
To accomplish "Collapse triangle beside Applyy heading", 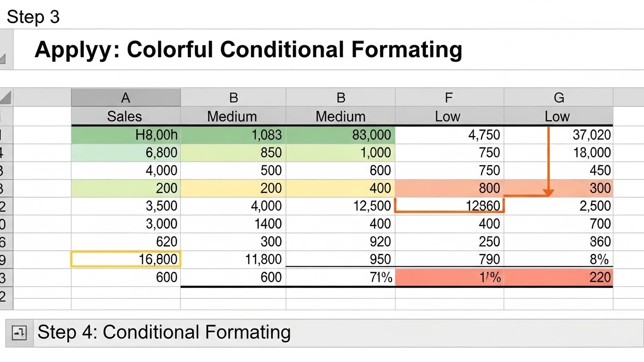I will (x=3, y=59).
